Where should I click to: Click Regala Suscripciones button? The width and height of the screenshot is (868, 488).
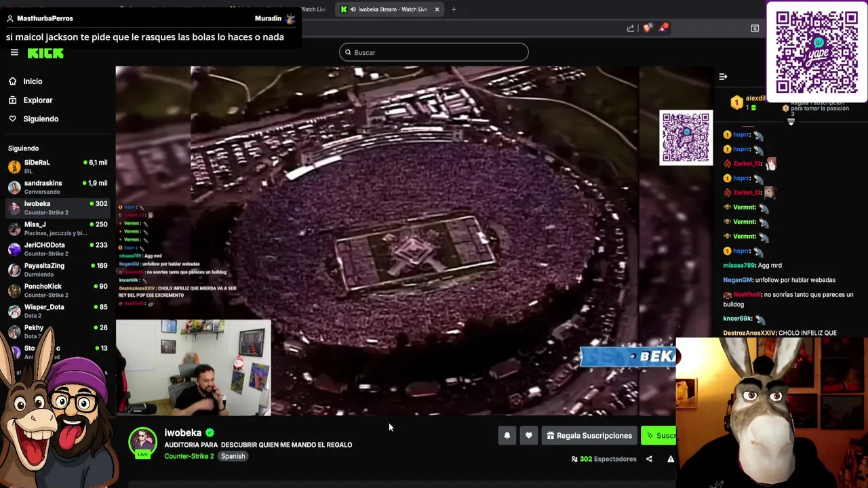[589, 436]
